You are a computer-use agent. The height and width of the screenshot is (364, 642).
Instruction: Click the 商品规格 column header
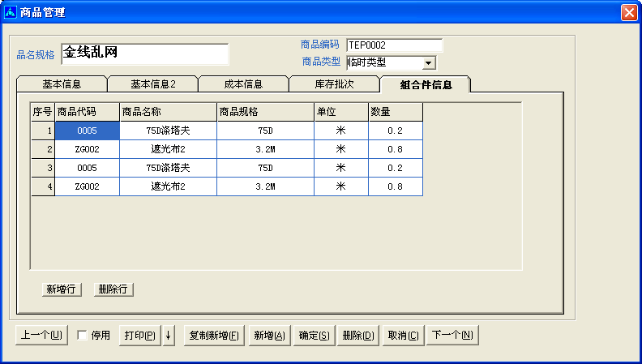(x=266, y=112)
